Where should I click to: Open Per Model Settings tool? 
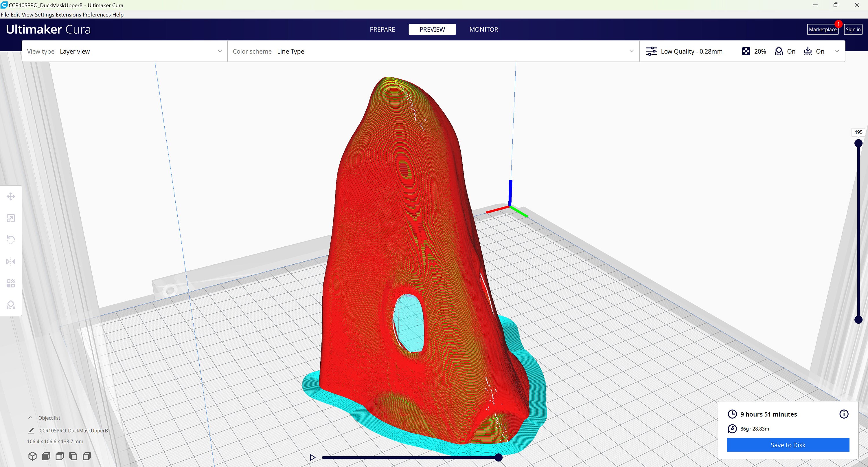tap(11, 283)
